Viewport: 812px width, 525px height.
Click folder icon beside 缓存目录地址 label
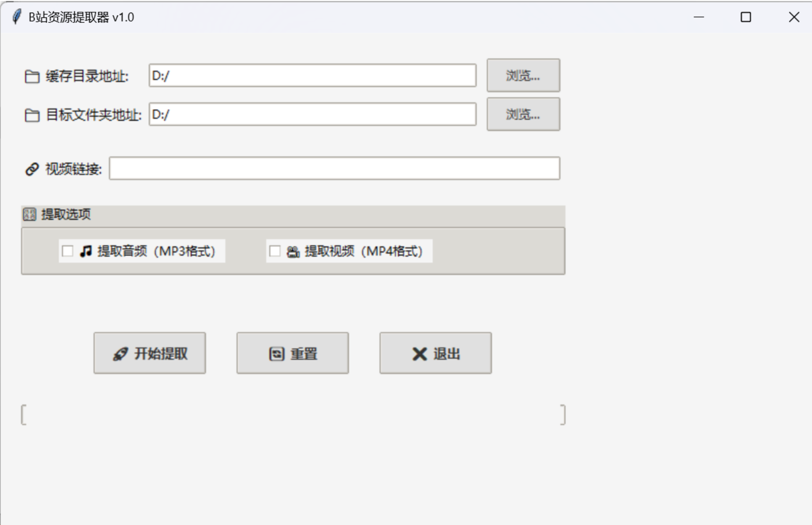(32, 76)
